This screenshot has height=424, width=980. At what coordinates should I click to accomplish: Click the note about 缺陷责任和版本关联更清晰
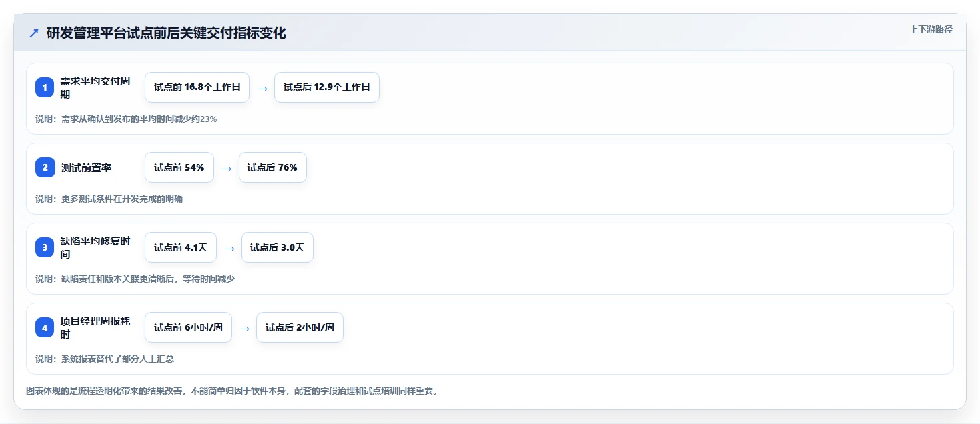click(x=135, y=279)
